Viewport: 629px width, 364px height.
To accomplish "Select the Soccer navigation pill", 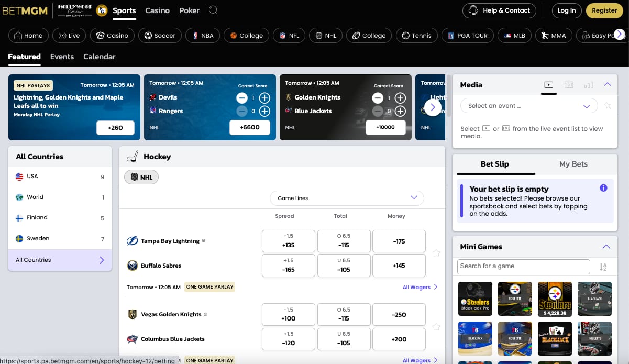I will pyautogui.click(x=160, y=36).
